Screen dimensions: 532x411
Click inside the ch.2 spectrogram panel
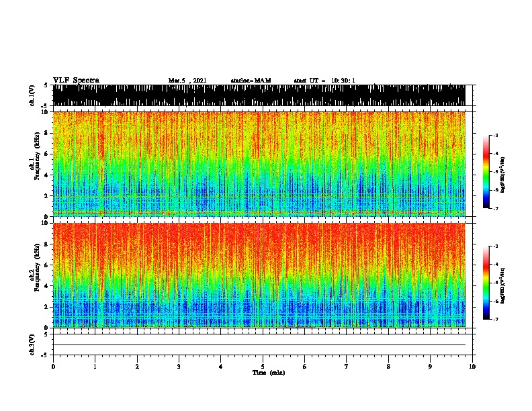259,275
